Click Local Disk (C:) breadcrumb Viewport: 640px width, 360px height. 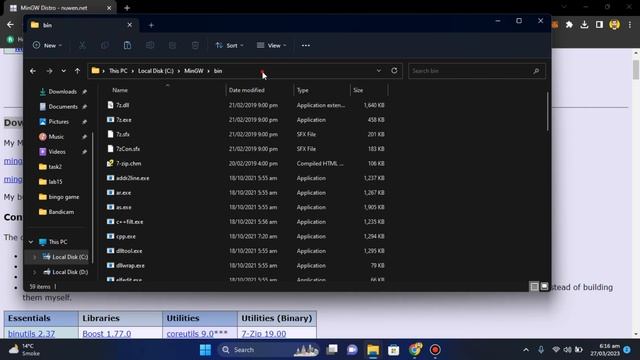click(156, 71)
